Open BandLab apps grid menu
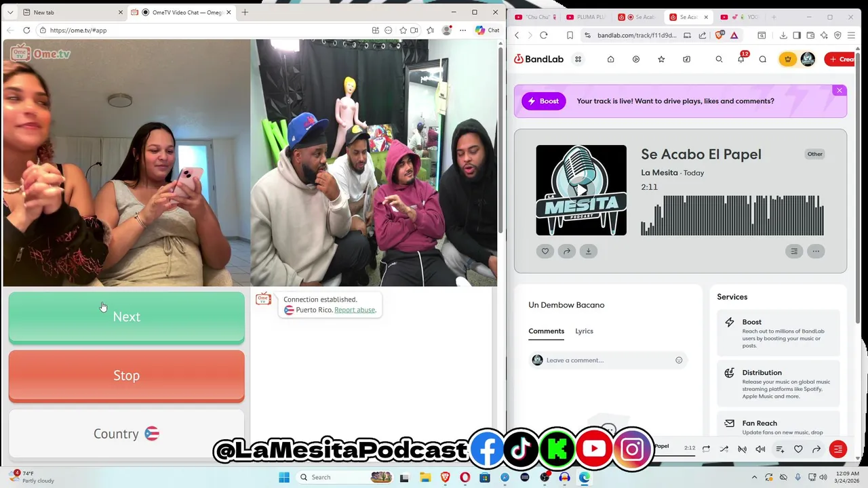Image resolution: width=868 pixels, height=488 pixels. (578, 59)
